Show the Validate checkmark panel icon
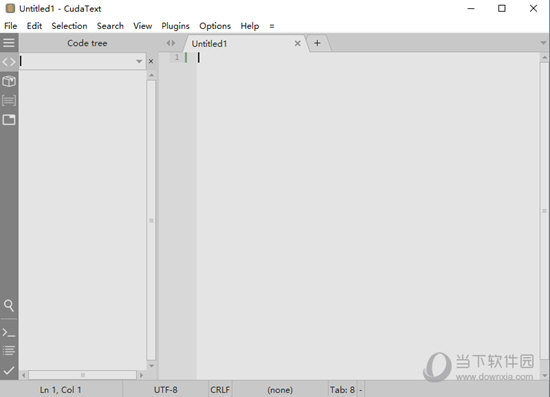Image resolution: width=550 pixels, height=397 pixels. [9, 370]
